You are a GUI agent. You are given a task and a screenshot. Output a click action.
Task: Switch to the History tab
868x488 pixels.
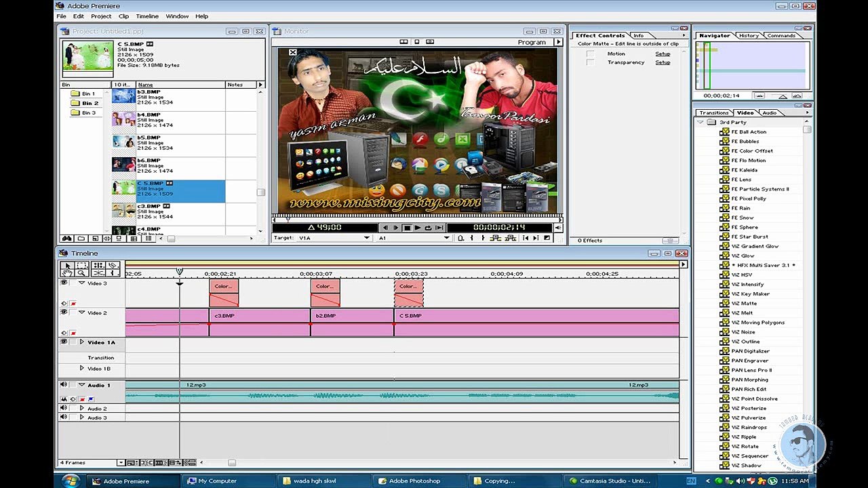tap(749, 35)
